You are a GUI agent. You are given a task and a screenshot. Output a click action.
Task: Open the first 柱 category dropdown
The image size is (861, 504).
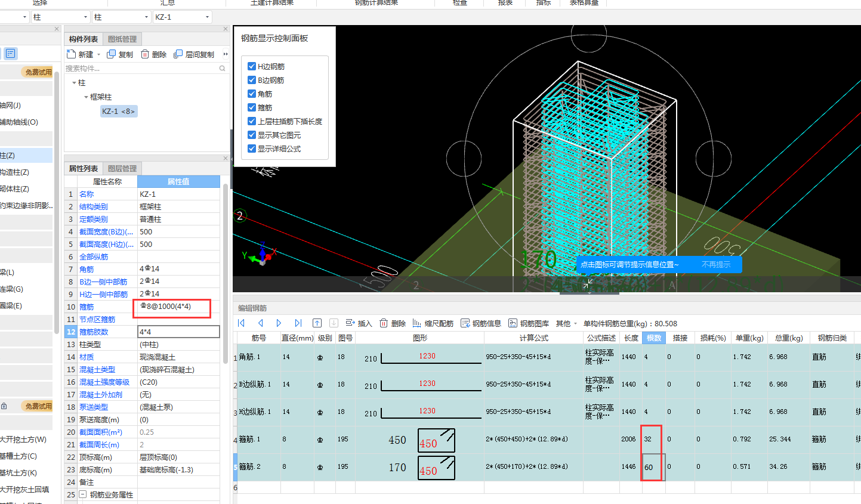point(85,17)
